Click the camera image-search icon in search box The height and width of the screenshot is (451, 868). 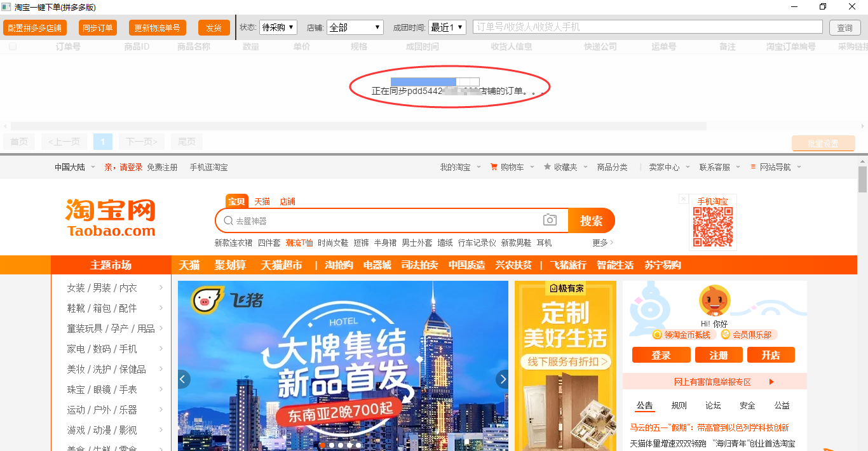coord(550,220)
